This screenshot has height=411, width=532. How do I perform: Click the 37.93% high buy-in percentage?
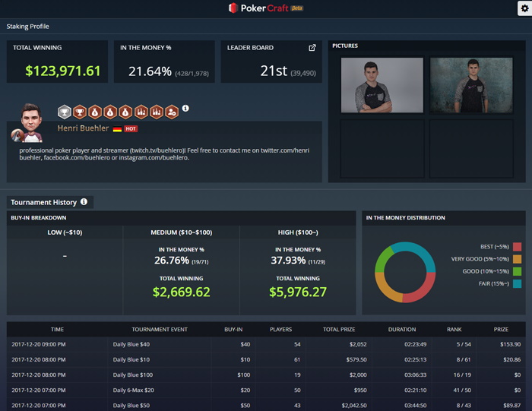tap(288, 260)
